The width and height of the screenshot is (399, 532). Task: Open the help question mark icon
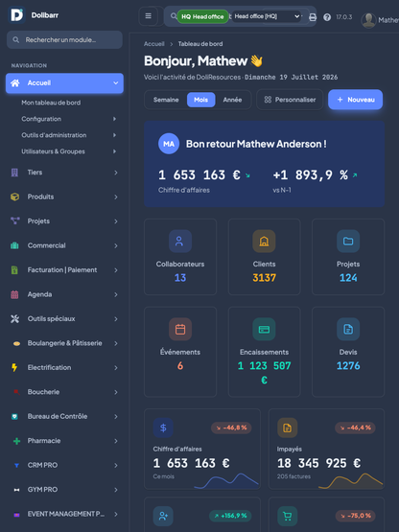click(327, 17)
